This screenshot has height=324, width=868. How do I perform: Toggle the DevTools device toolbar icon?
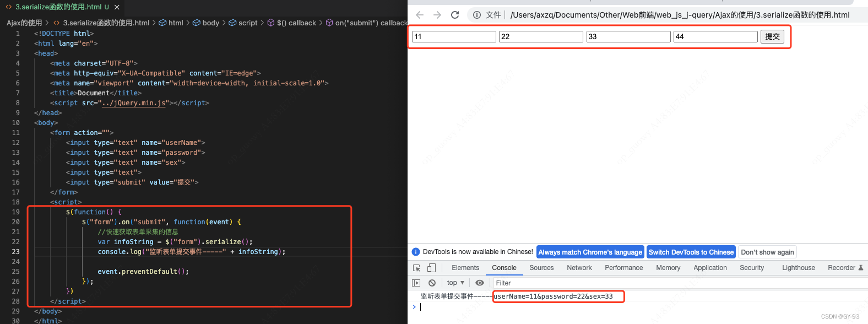tap(431, 268)
